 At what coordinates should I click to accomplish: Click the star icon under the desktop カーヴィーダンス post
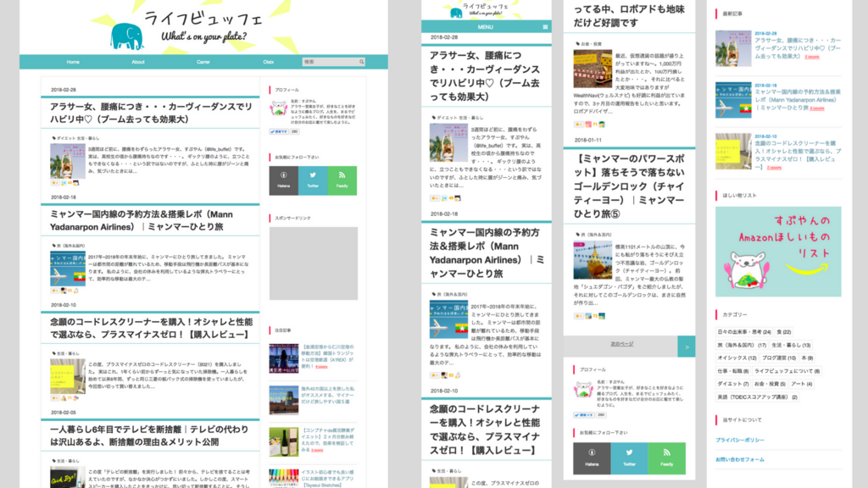[54, 183]
